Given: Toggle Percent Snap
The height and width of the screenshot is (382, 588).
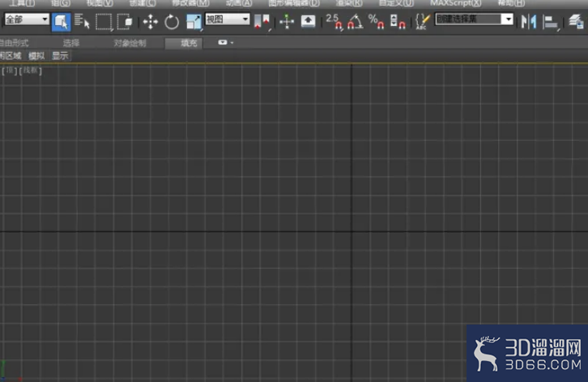Looking at the screenshot, I should (x=376, y=22).
